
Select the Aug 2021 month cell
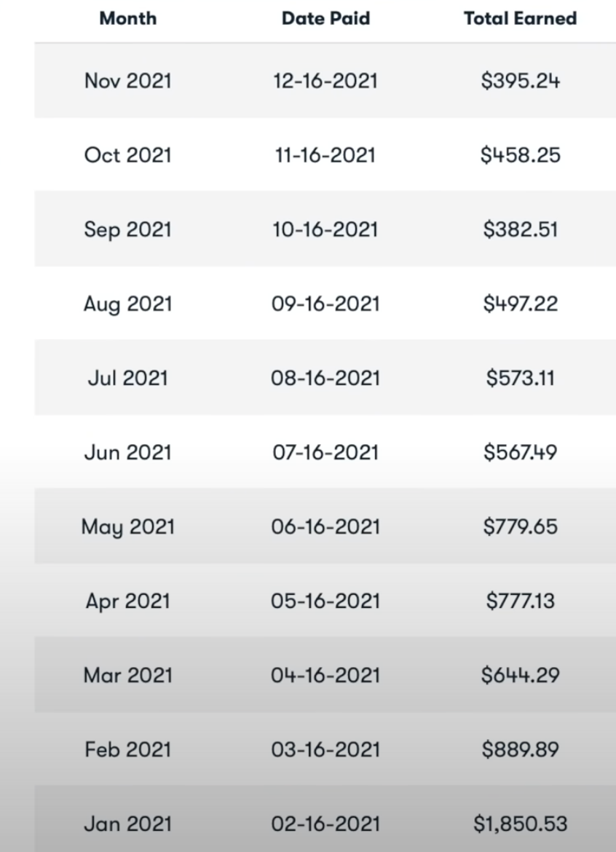128,304
